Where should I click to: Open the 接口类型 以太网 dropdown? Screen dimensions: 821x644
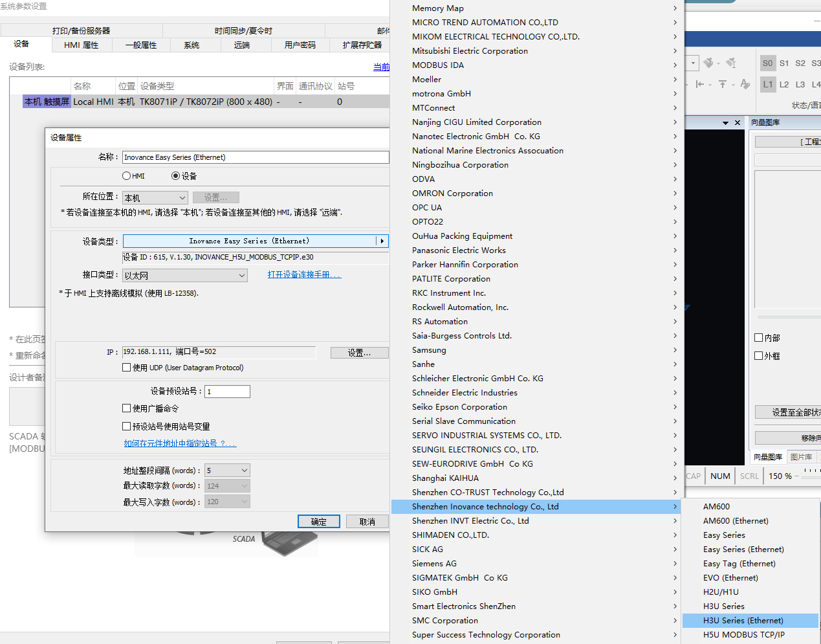tap(185, 276)
